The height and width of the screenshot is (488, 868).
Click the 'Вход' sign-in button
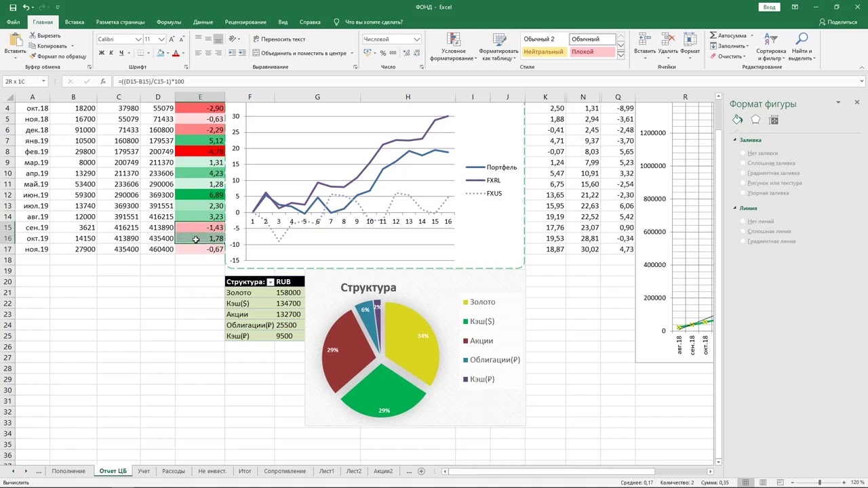pyautogui.click(x=769, y=7)
